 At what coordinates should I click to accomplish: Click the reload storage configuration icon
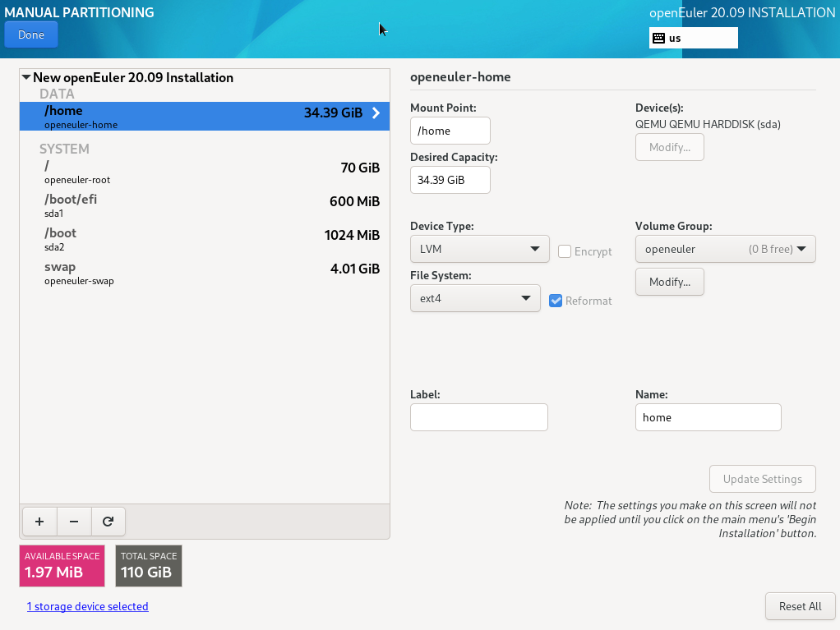pos(108,521)
